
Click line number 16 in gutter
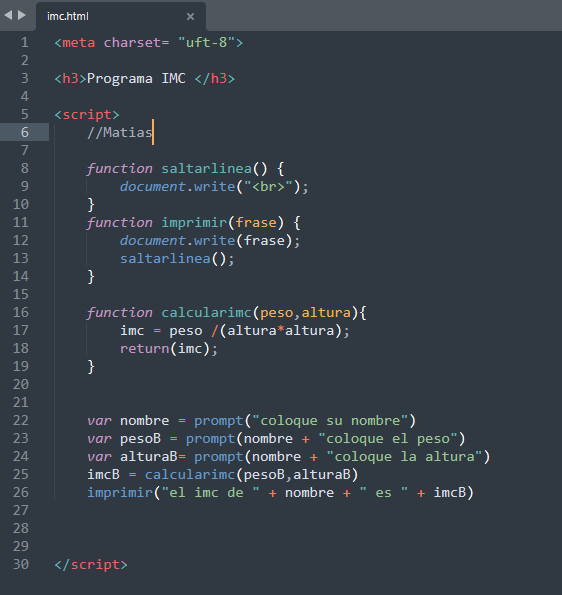[21, 312]
